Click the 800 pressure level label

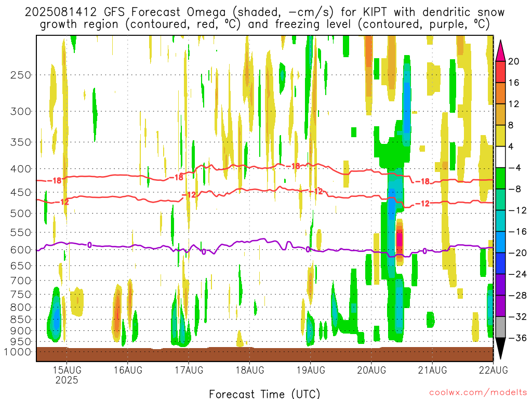pyautogui.click(x=21, y=308)
